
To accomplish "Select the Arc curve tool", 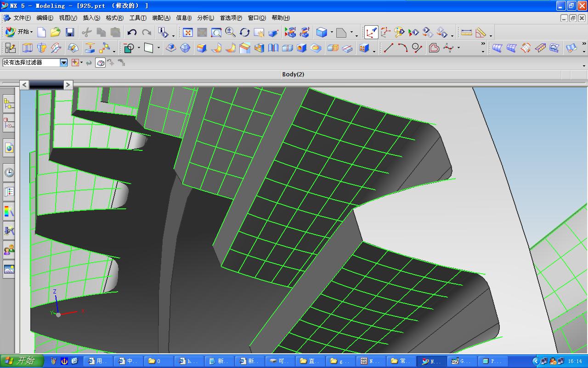I will 403,48.
